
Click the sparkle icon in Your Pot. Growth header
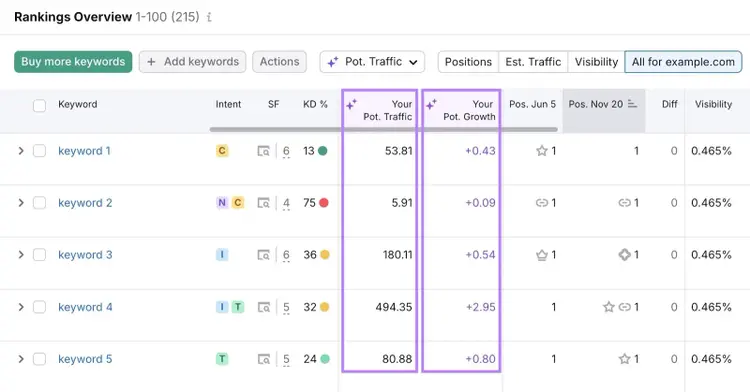(x=431, y=104)
